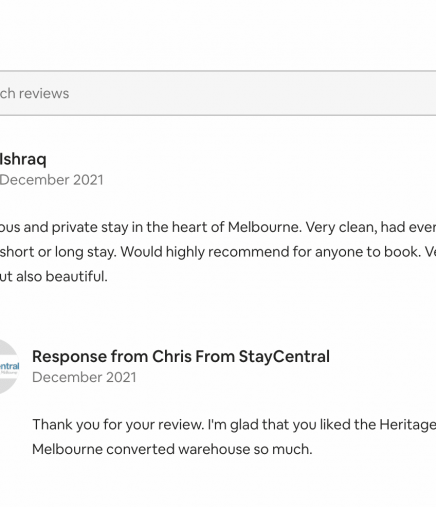Click the December 2021 date under Ishraq
This screenshot has width=436, height=507.
(x=51, y=180)
